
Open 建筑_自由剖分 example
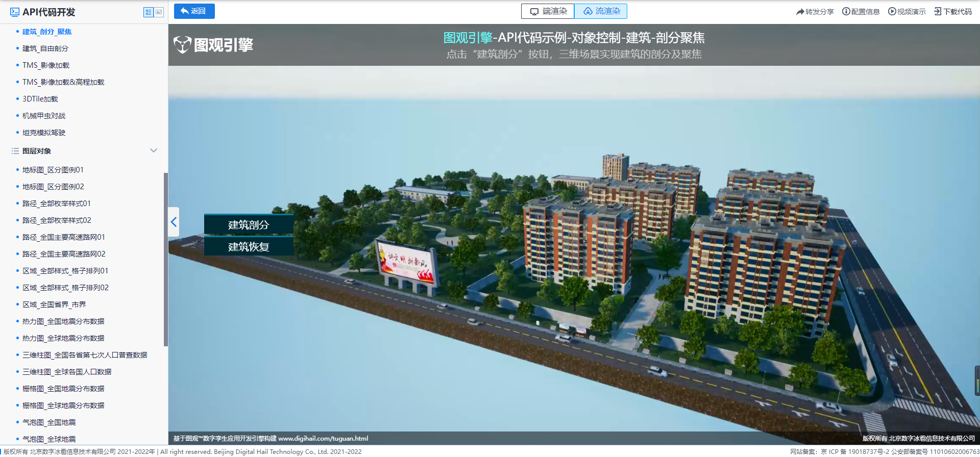tap(45, 48)
